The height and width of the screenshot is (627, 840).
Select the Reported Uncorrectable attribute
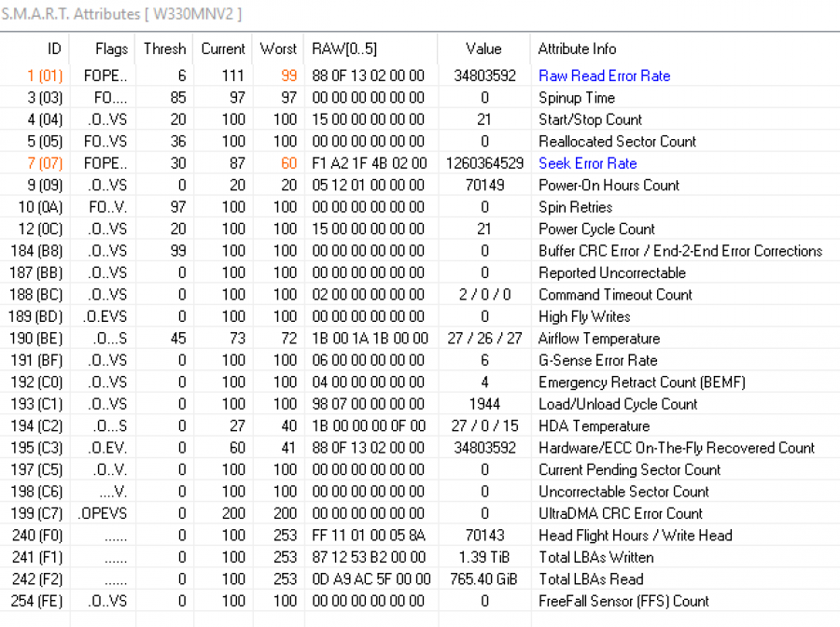420,272
